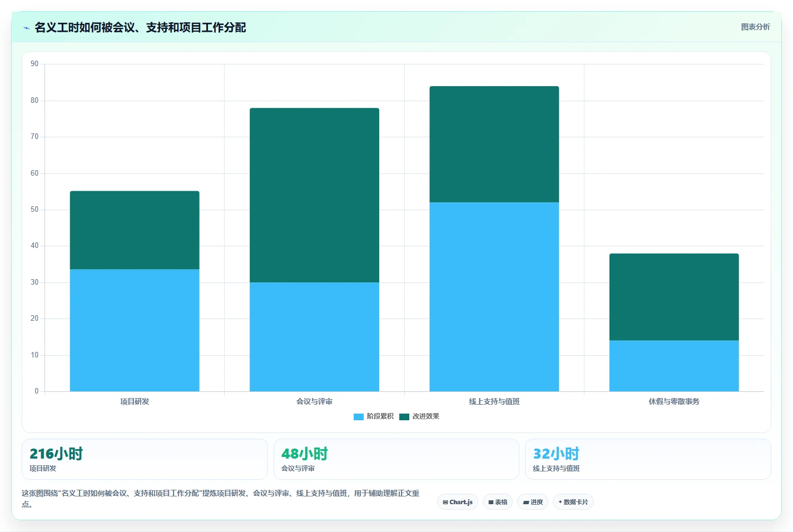Image resolution: width=793 pixels, height=532 pixels.
Task: Click the blue 阶段累积 bar for 项目研发
Action: [x=135, y=330]
